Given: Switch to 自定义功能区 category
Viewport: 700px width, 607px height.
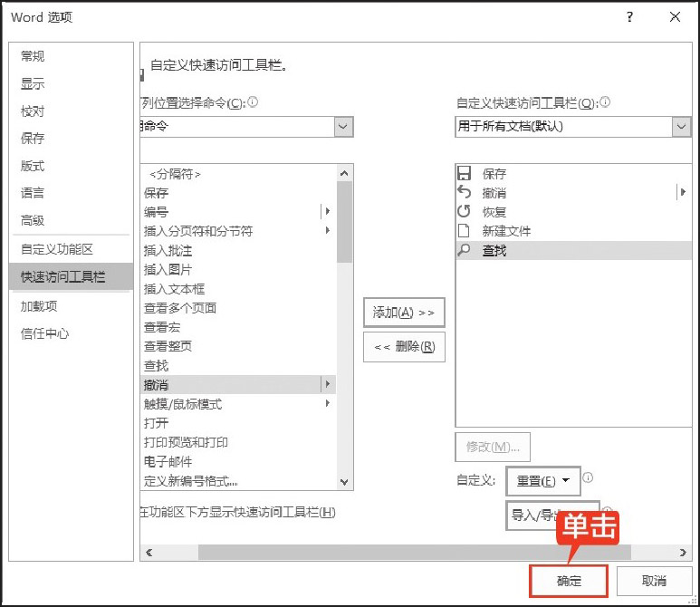Looking at the screenshot, I should pos(57,249).
